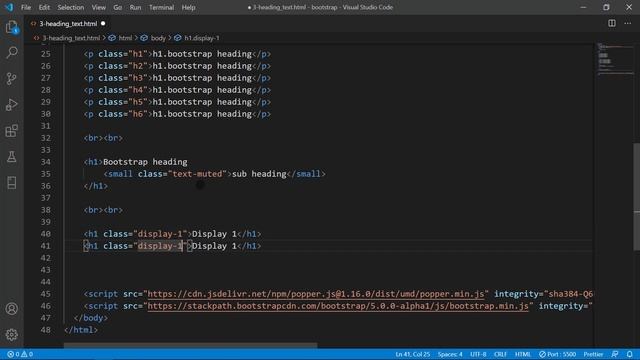
Task: Click "h1" class value on line 25
Action: tap(138, 54)
